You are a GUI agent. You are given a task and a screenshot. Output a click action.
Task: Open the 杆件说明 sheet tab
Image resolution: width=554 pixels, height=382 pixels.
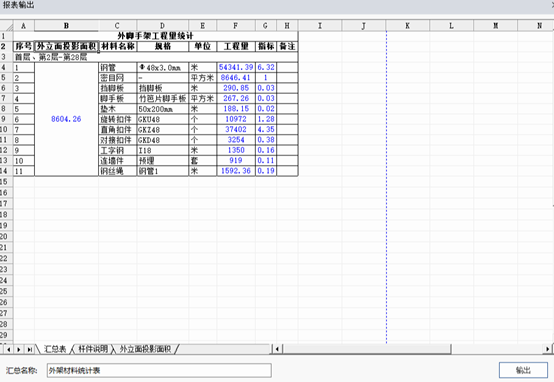(x=93, y=349)
